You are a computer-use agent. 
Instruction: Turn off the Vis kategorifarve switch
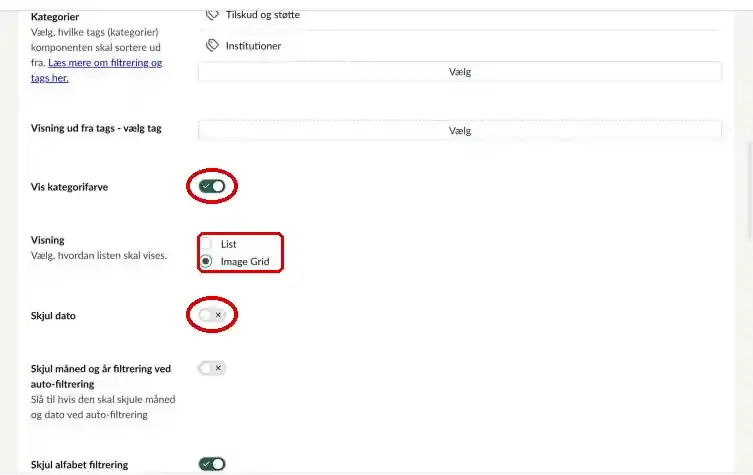(x=212, y=186)
